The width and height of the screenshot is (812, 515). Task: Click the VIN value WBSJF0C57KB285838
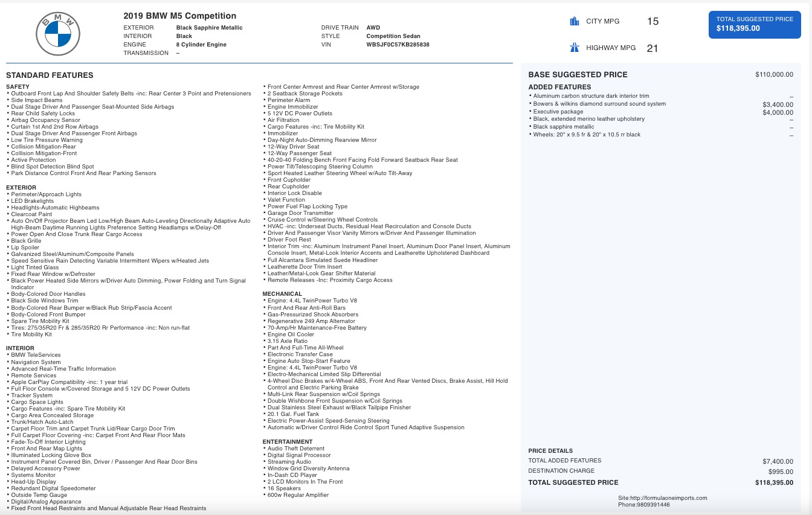pos(398,45)
